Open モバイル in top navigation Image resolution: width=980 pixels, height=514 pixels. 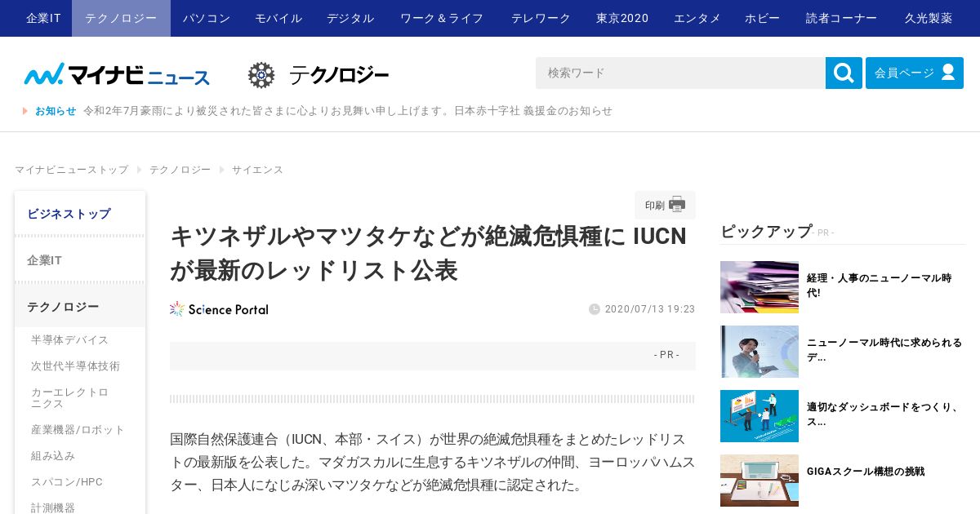[x=278, y=18]
